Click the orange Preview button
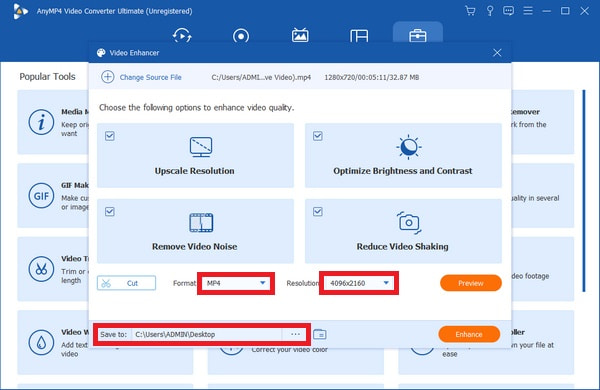Screen dimensions: 600x390 [x=471, y=283]
